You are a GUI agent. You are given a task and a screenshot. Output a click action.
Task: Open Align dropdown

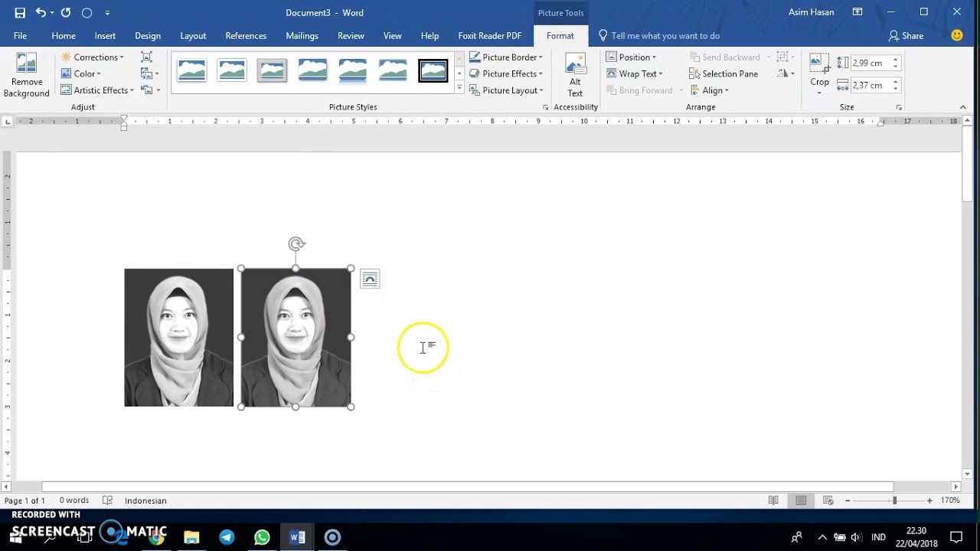click(x=709, y=90)
